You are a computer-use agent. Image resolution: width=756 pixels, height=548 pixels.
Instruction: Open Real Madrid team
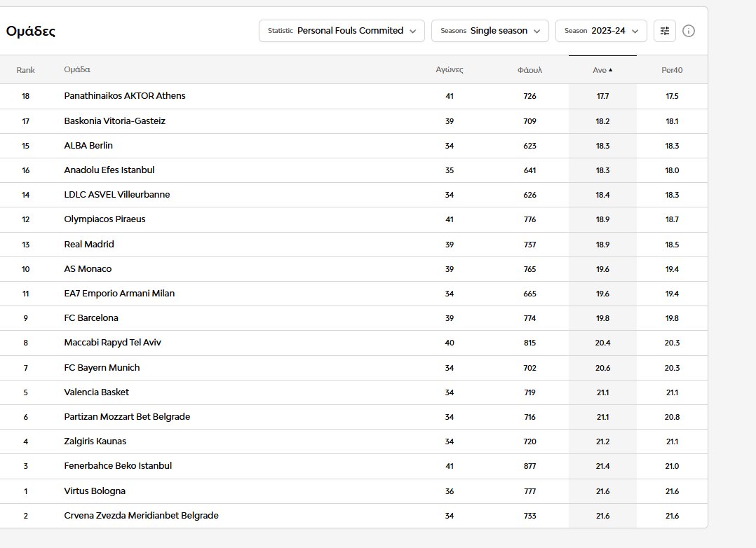88,244
